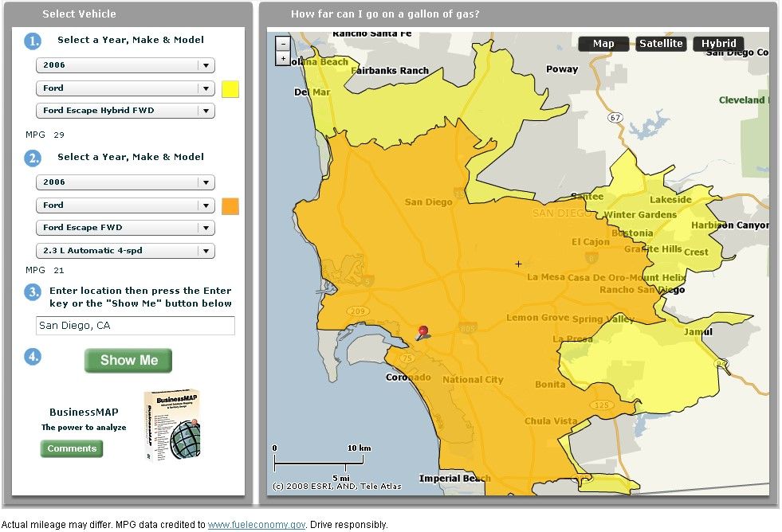Click the green Show Me button
782x532 pixels.
point(128,361)
